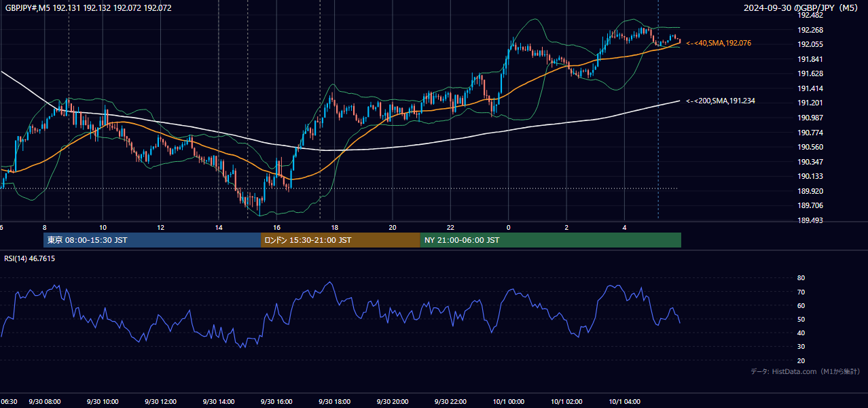
Task: Click the 10/1 00:00 bottom time label
Action: coord(508,401)
